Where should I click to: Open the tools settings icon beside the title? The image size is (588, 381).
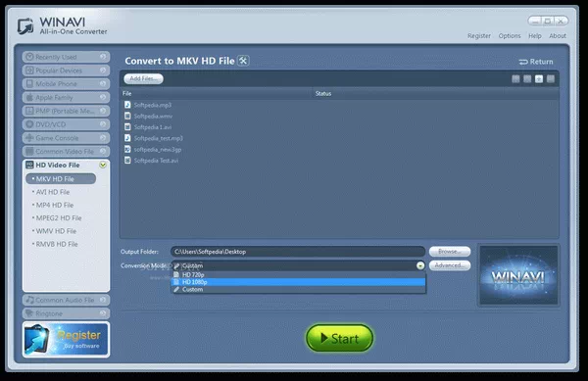(x=243, y=61)
